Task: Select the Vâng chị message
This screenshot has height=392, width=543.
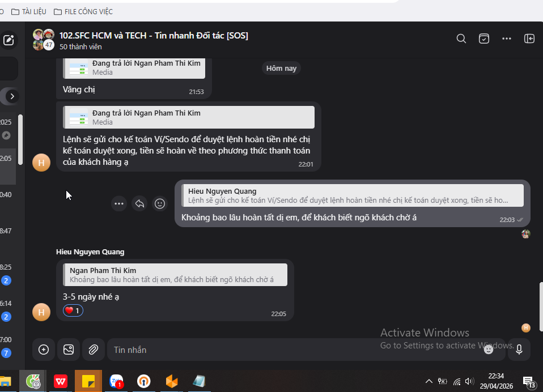Action: pyautogui.click(x=79, y=90)
